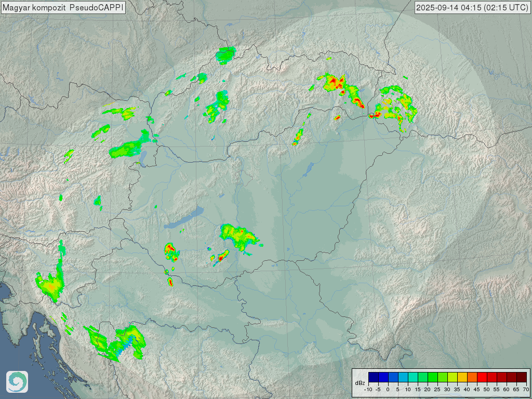Image resolution: width=532 pixels, height=399 pixels.
Task: Select the red 50 to 55 dBz swatch
Action: tap(492, 377)
